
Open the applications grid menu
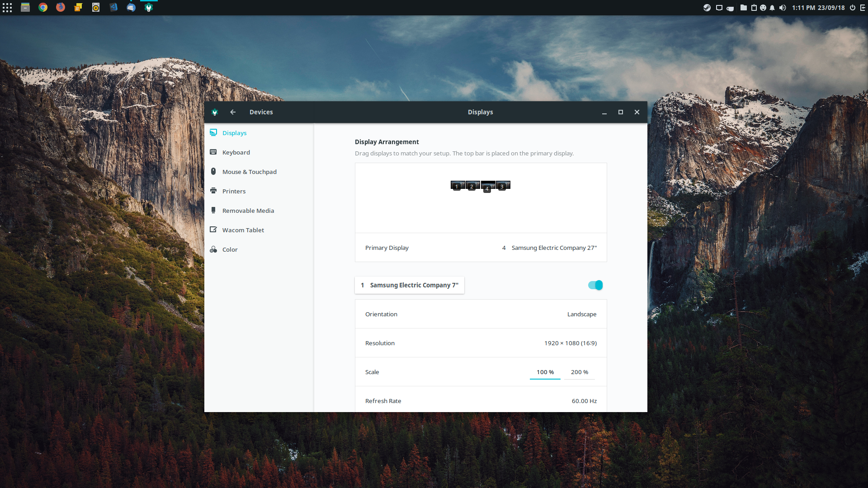pyautogui.click(x=7, y=8)
